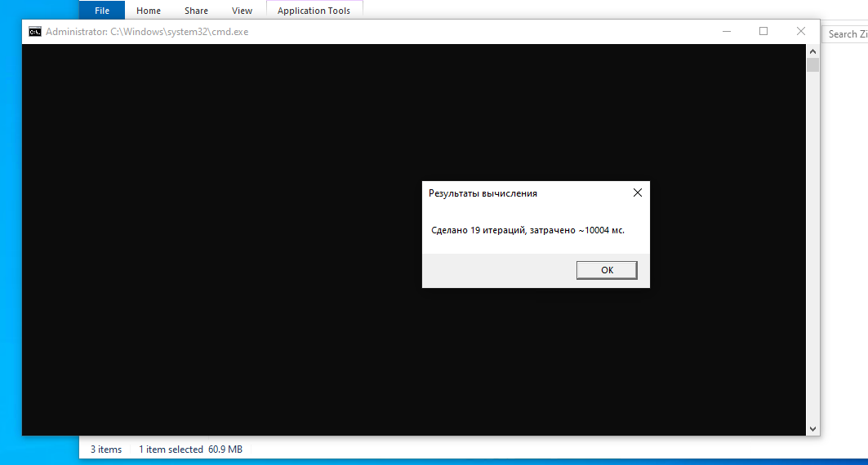Click OK in the results dialog
868x465 pixels.
[x=607, y=270]
